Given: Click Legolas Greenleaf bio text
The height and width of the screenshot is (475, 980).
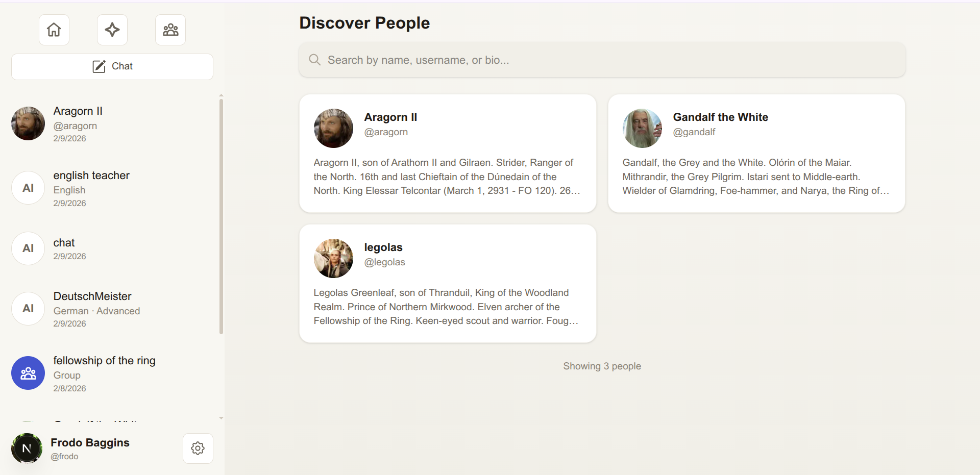Looking at the screenshot, I should click(x=446, y=307).
